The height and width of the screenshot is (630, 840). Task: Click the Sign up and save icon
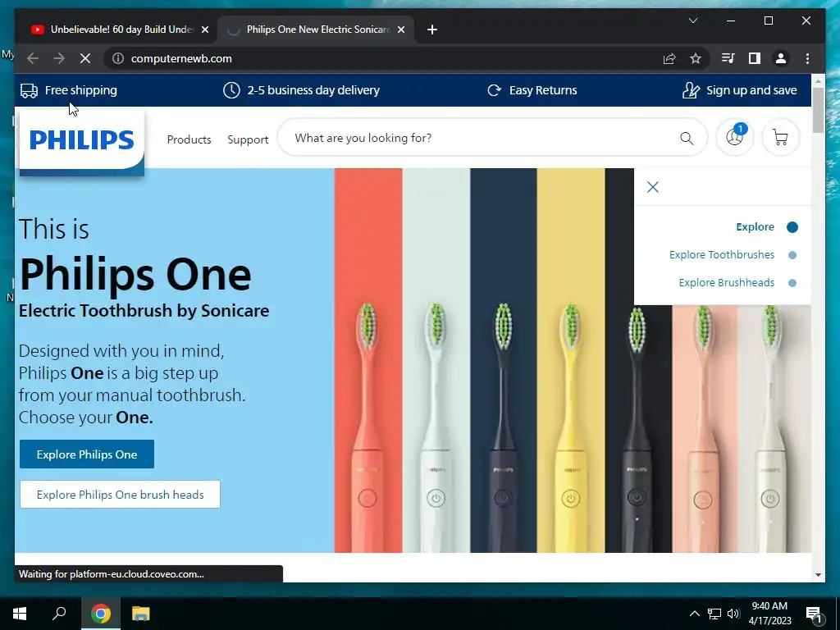click(691, 90)
